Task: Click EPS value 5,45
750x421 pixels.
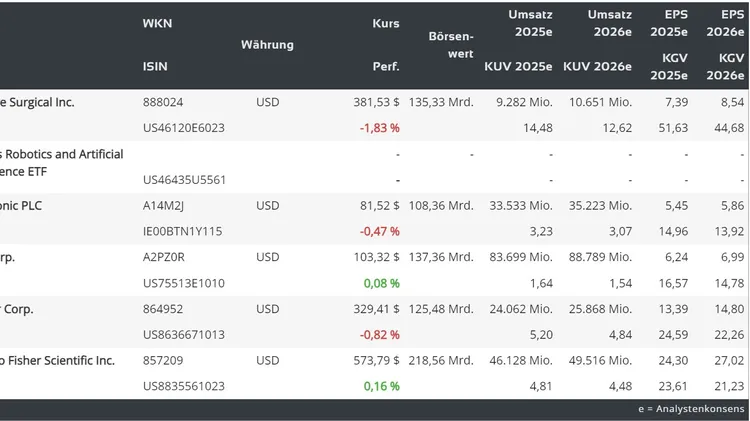Action: pos(676,206)
